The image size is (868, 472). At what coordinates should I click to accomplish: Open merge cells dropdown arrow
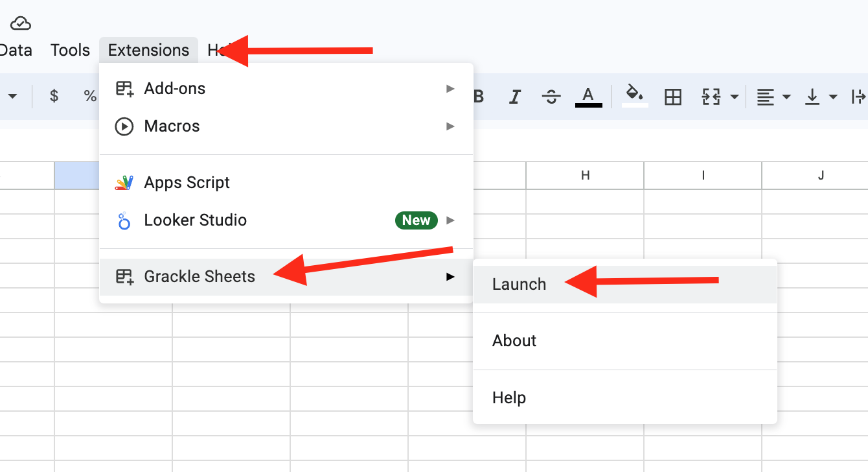pos(735,97)
